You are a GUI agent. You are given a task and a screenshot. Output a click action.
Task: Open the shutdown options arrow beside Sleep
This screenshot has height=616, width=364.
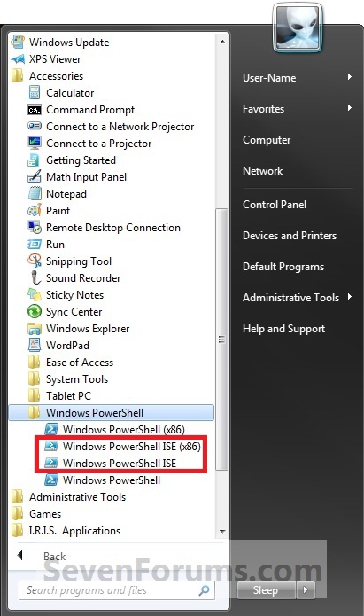coord(306,589)
